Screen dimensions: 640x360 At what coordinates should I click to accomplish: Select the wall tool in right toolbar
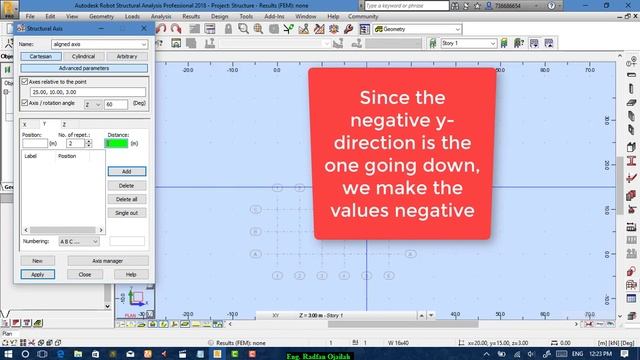(631, 117)
